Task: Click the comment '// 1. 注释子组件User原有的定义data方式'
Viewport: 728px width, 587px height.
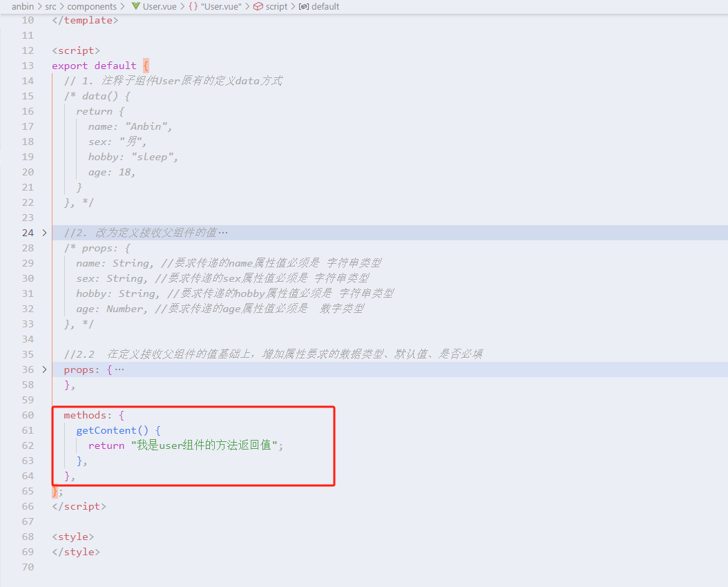Action: click(173, 81)
